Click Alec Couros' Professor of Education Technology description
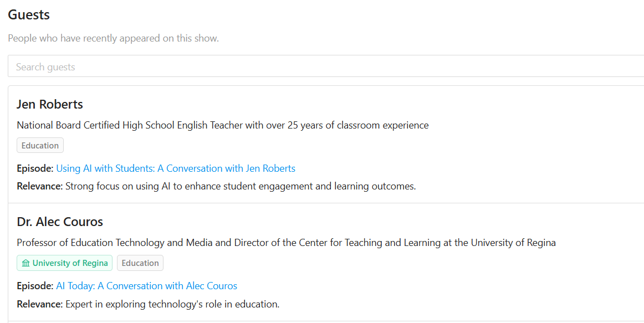 (287, 243)
